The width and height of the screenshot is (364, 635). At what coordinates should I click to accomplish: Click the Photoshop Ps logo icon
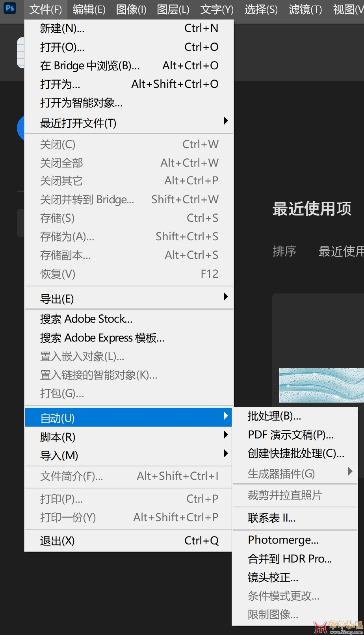click(10, 8)
